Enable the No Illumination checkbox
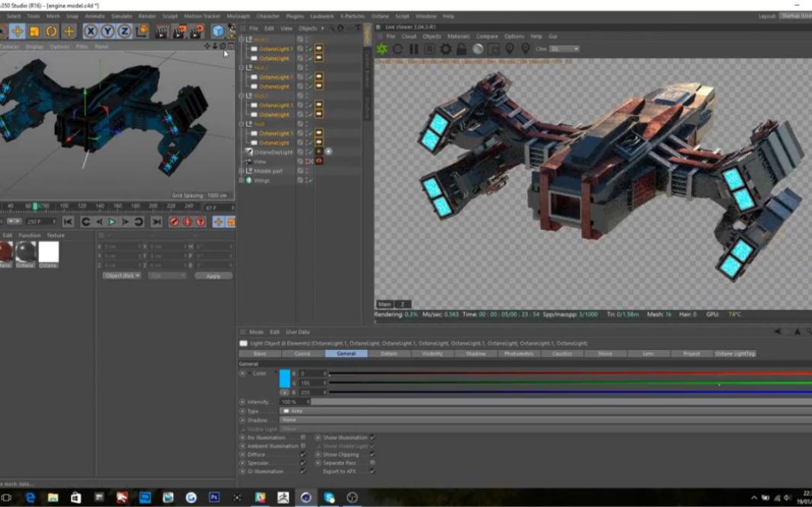The width and height of the screenshot is (812, 507). pyautogui.click(x=303, y=438)
